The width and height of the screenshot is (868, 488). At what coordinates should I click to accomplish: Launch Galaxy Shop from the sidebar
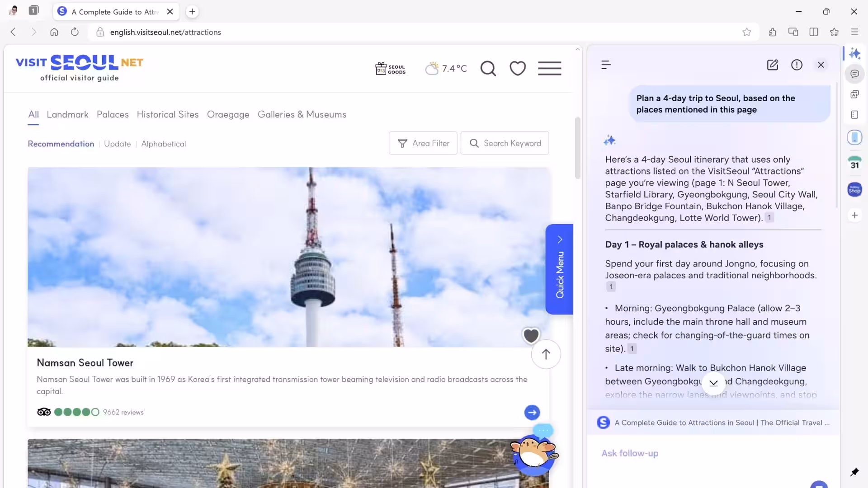[x=855, y=189]
